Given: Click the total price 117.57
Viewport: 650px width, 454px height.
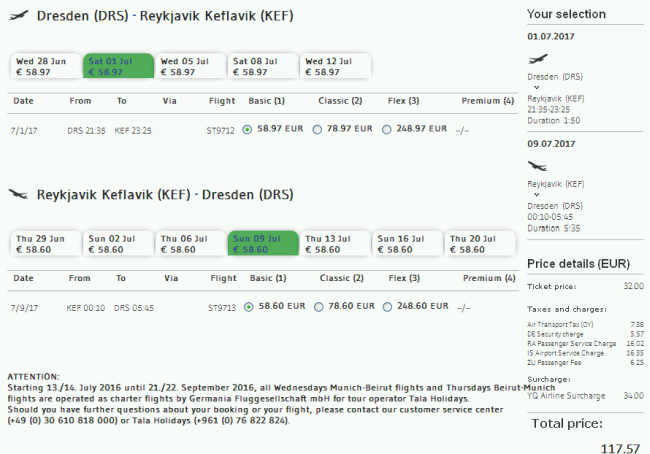Looking at the screenshot, I should tap(620, 448).
